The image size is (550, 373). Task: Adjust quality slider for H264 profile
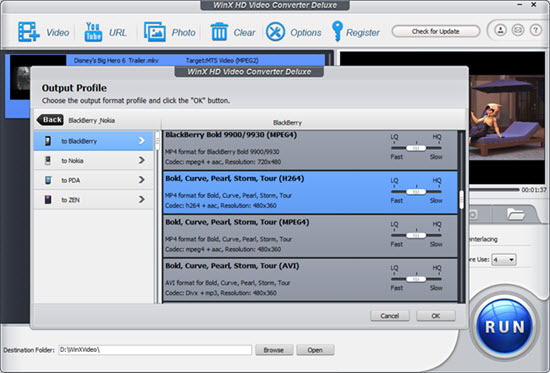[x=416, y=192]
